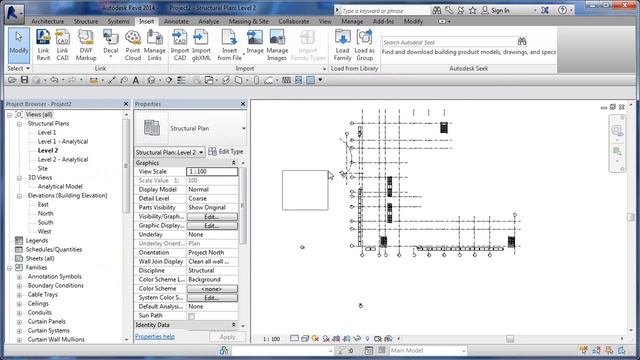Click the Load Family tool

tap(342, 45)
